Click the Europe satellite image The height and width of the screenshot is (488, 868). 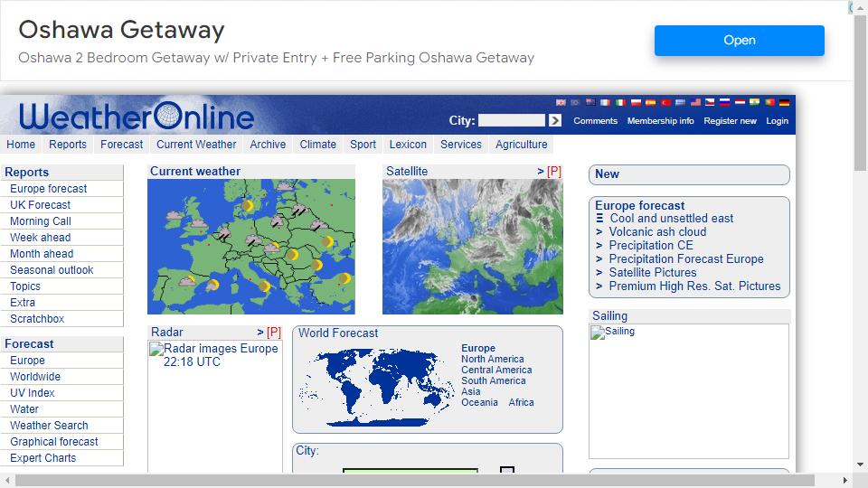pos(473,246)
